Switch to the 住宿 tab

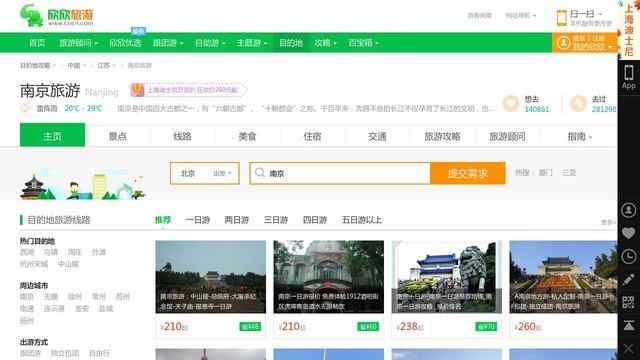pos(312,136)
